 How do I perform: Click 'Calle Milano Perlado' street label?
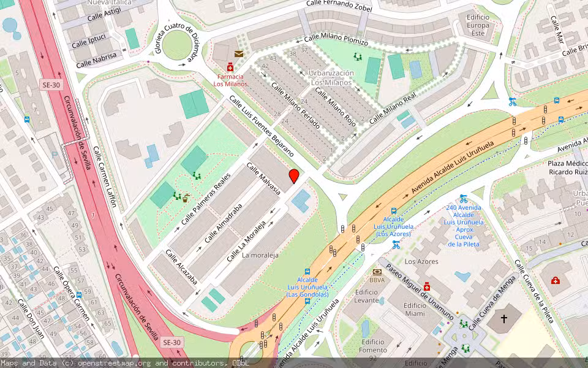[x=295, y=105]
